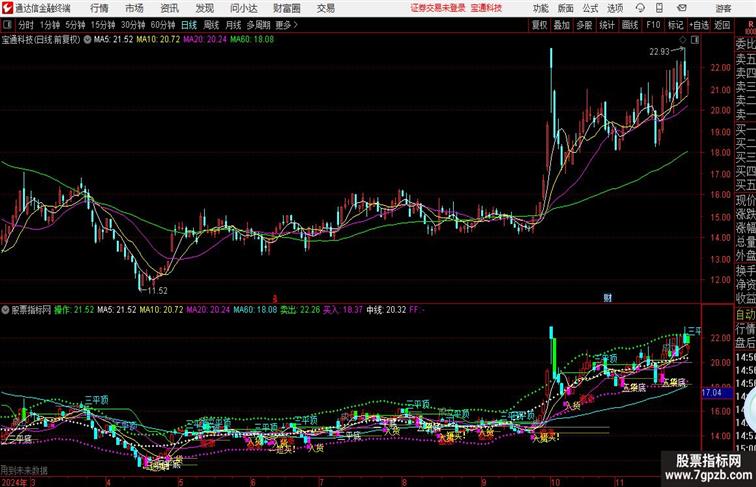The image size is (756, 487).
Task: Click the diamond icon above main chart
Action: pos(682,40)
